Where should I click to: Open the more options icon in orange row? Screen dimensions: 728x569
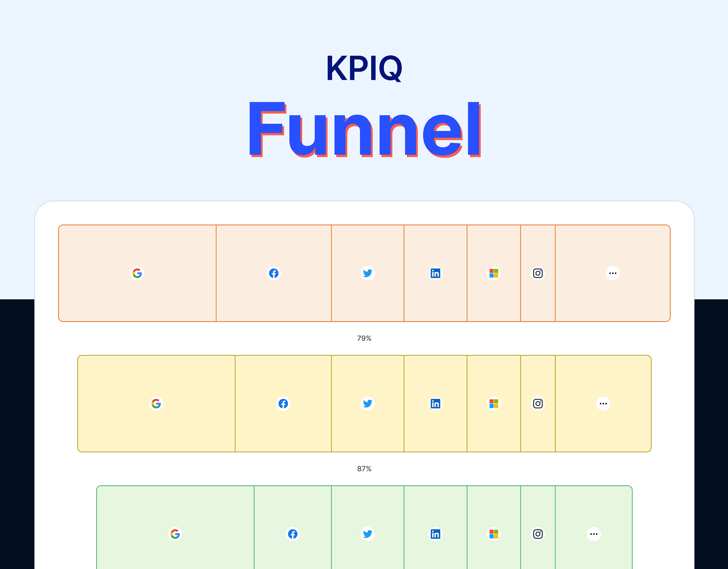613,273
